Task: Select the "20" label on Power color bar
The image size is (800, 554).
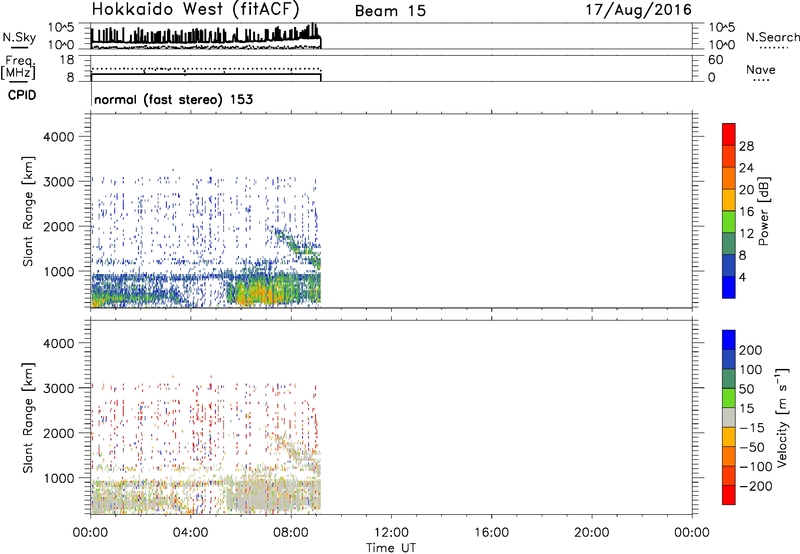Action: [746, 190]
